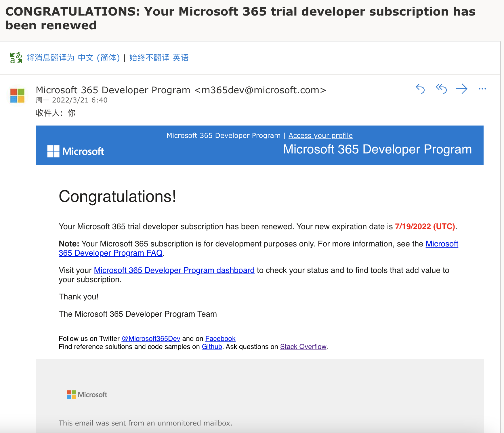
Task: Open the Facebook link
Action: click(220, 339)
